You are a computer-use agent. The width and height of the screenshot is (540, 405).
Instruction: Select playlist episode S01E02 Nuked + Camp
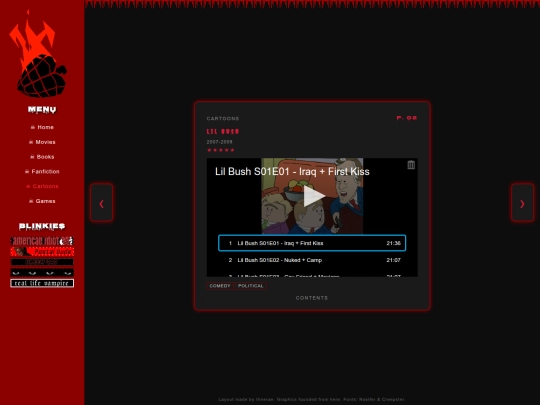click(312, 260)
